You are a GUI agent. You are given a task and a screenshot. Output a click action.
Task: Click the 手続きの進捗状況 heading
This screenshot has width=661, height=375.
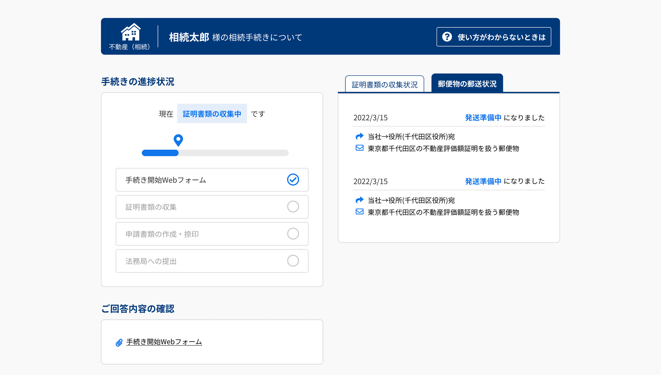137,81
